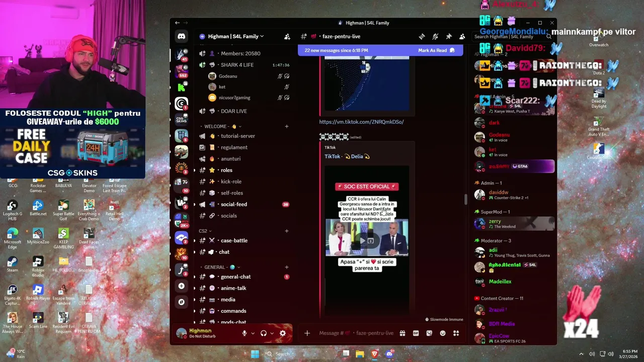Open Discord direct messages home icon
The image size is (644, 362).
(x=181, y=36)
